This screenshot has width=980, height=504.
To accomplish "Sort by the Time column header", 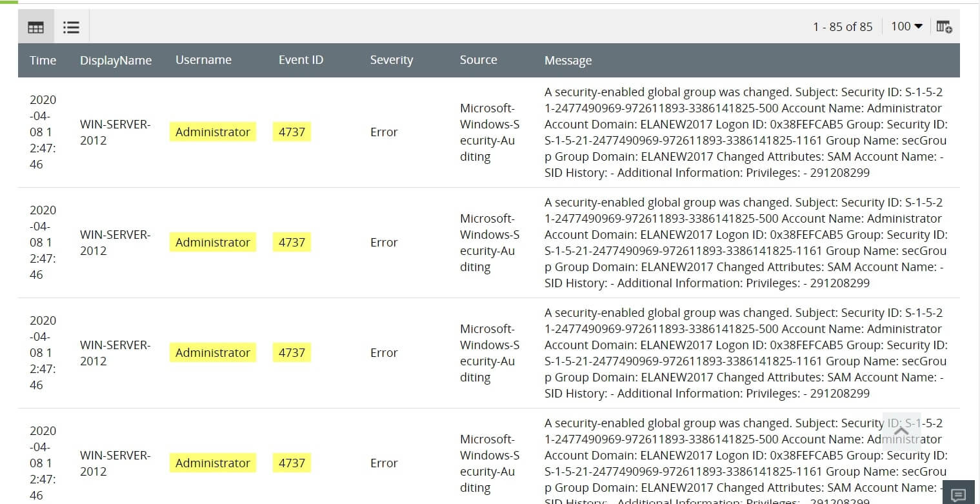I will [43, 60].
